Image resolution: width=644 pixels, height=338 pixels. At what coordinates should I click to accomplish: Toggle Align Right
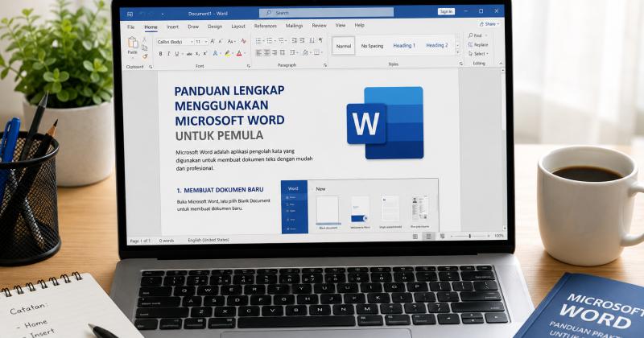point(275,52)
